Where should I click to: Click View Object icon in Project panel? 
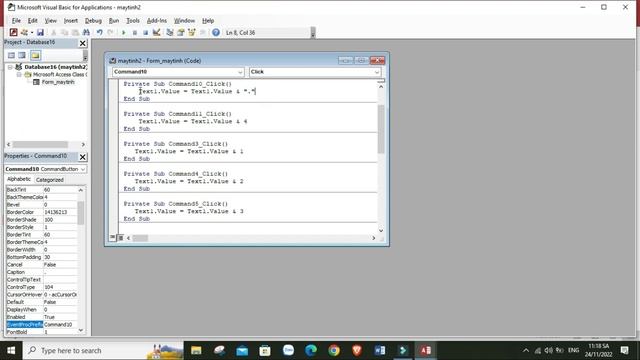coord(22,55)
